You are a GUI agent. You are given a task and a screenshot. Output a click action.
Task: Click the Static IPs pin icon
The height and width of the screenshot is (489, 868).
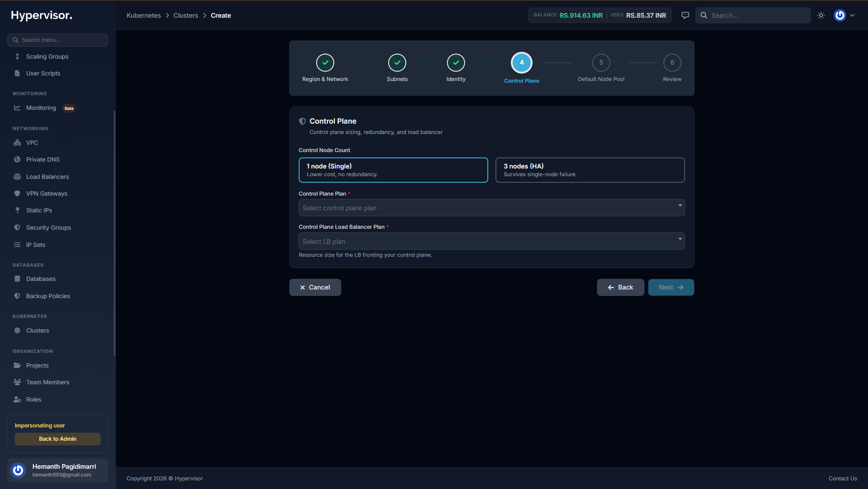click(x=17, y=210)
